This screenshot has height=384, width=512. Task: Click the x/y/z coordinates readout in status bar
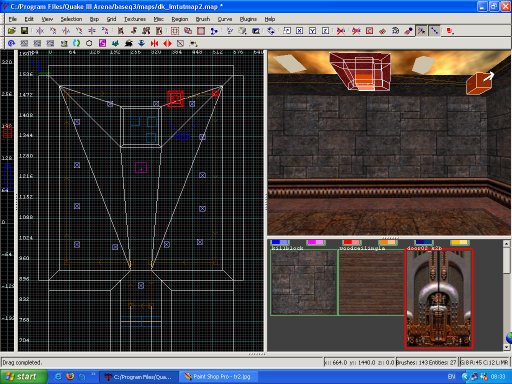tap(359, 362)
